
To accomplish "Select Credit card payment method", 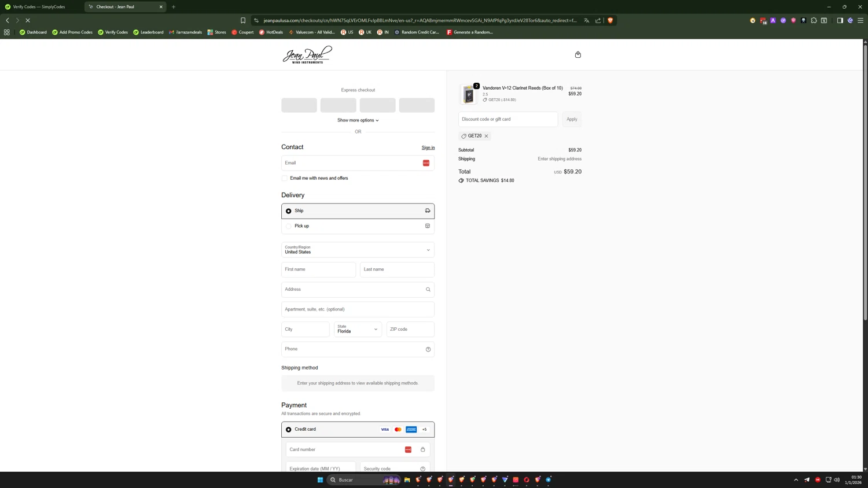I will 358,430.
